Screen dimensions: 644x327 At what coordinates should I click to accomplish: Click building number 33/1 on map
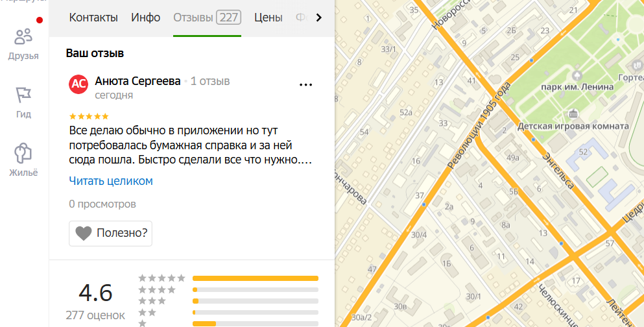point(388,49)
